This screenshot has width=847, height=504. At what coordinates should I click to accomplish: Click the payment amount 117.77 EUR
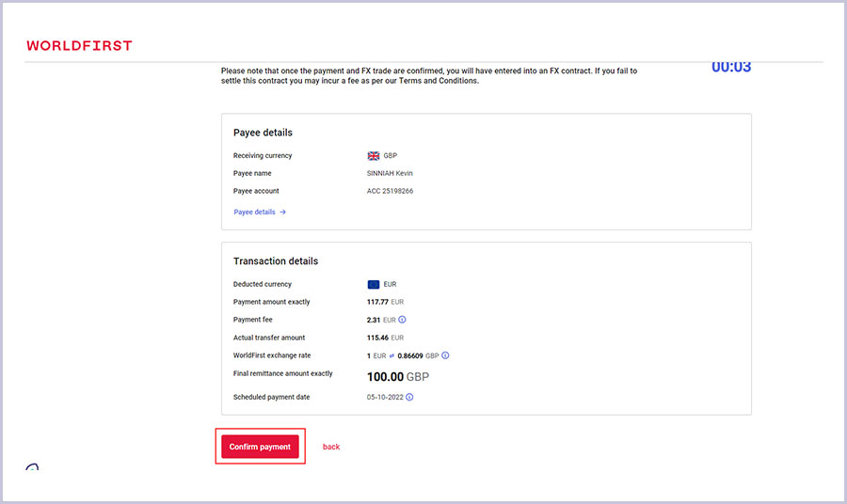click(385, 302)
